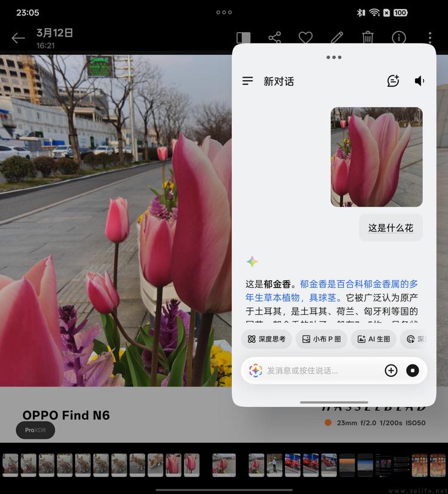
Task: Tap the 小布 P 图 button
Action: 321,339
